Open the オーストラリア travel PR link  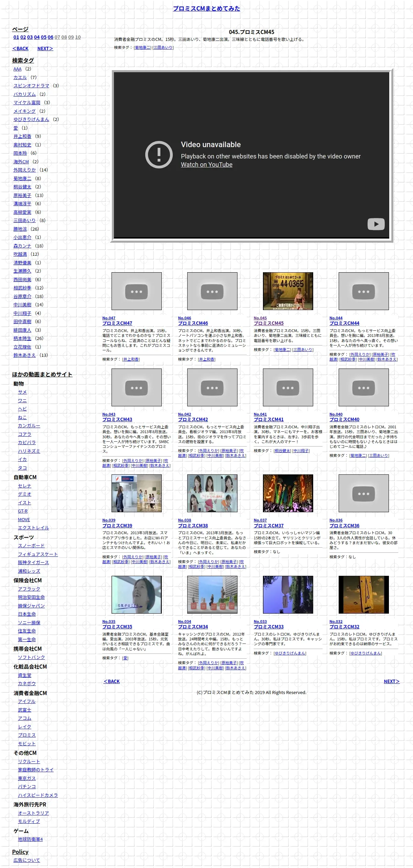tap(33, 813)
